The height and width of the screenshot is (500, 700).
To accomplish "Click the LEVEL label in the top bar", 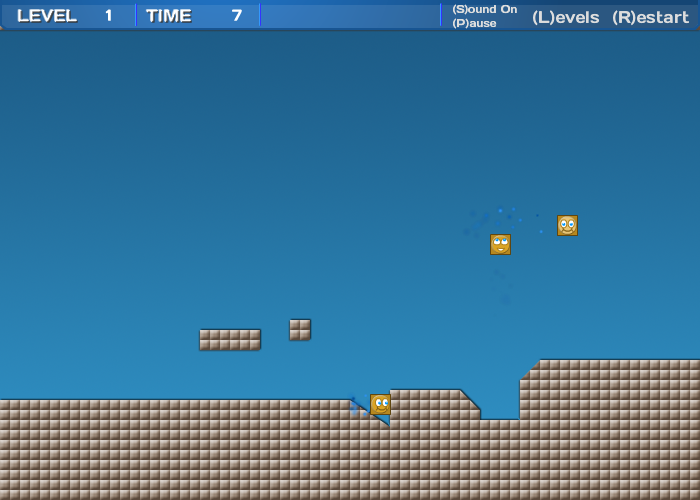I will [47, 16].
